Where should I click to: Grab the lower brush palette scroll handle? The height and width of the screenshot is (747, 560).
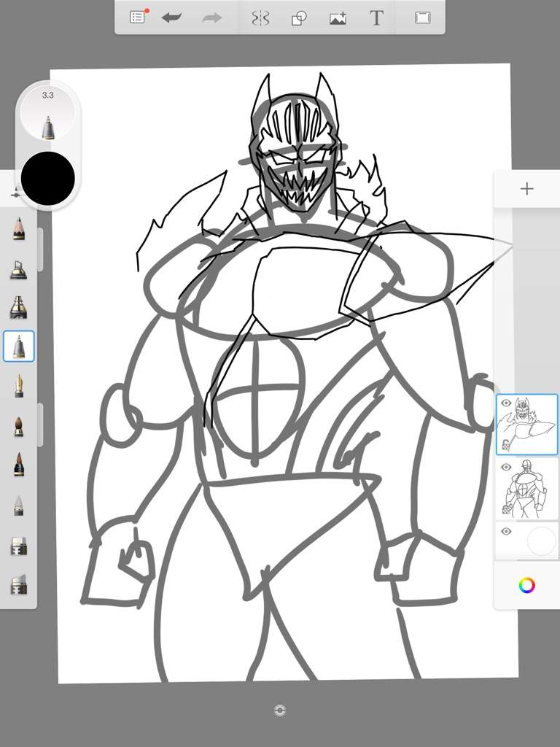pyautogui.click(x=40, y=425)
